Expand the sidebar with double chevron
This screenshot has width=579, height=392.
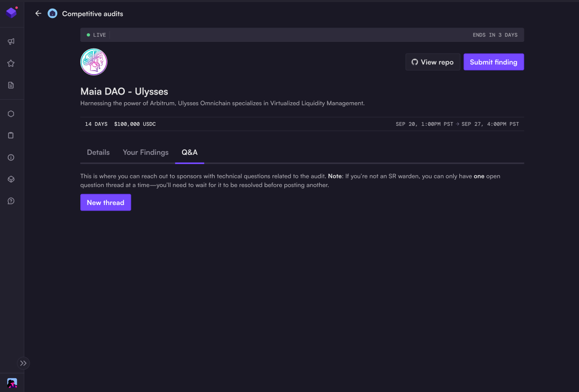click(24, 363)
